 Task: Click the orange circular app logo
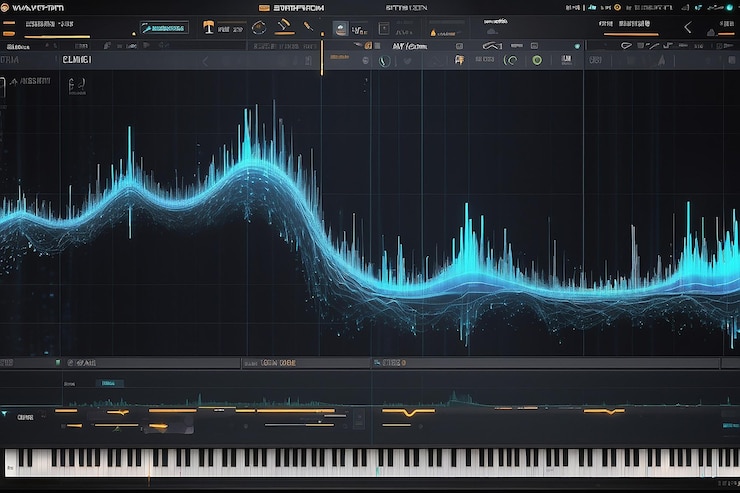[x=5, y=8]
